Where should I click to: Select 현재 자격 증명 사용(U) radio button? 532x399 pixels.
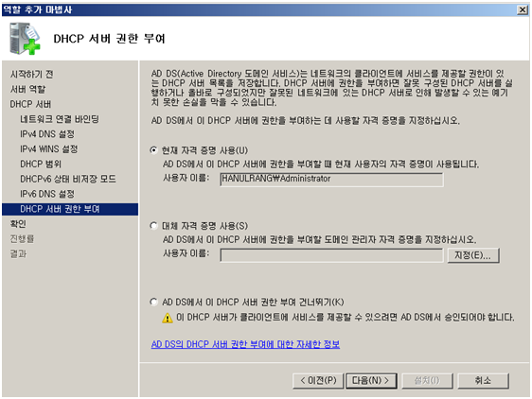click(154, 149)
